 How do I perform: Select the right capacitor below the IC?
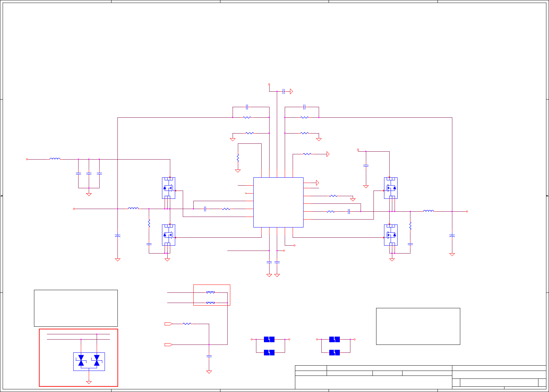tap(277, 262)
